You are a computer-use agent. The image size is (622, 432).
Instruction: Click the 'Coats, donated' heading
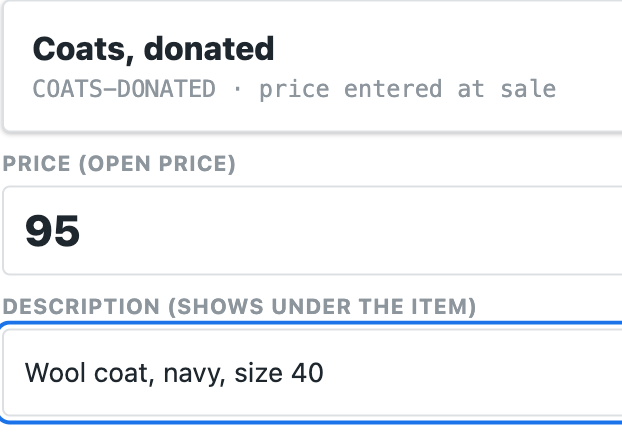154,49
